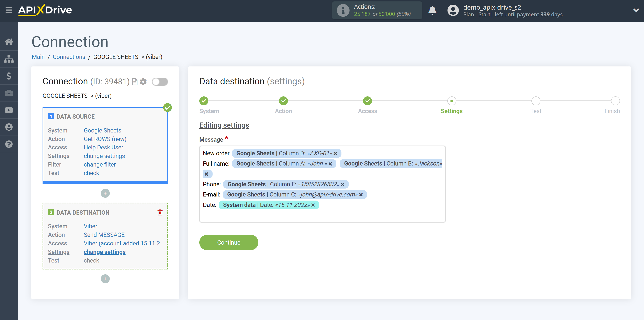The width and height of the screenshot is (644, 320).
Task: Click inside the Message input field
Action: [323, 184]
